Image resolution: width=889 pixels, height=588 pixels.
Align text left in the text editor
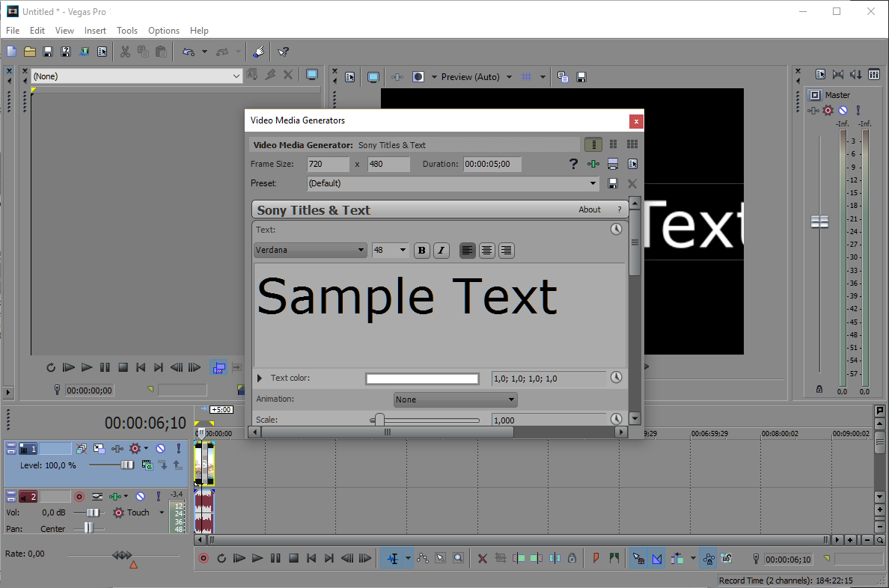[467, 250]
